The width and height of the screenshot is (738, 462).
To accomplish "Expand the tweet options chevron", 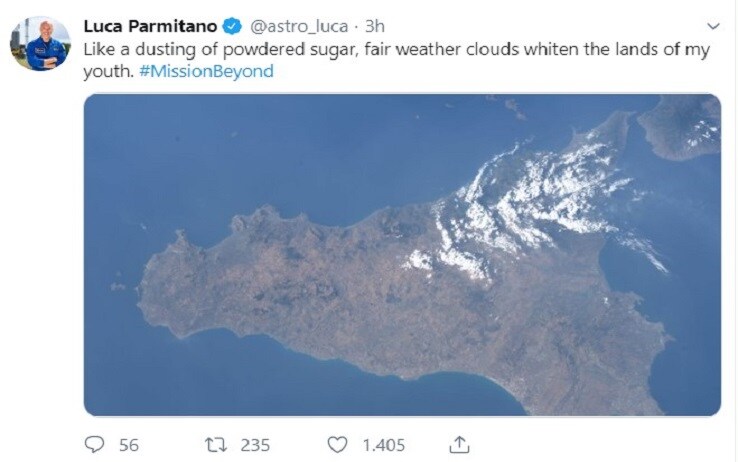I will pyautogui.click(x=714, y=26).
